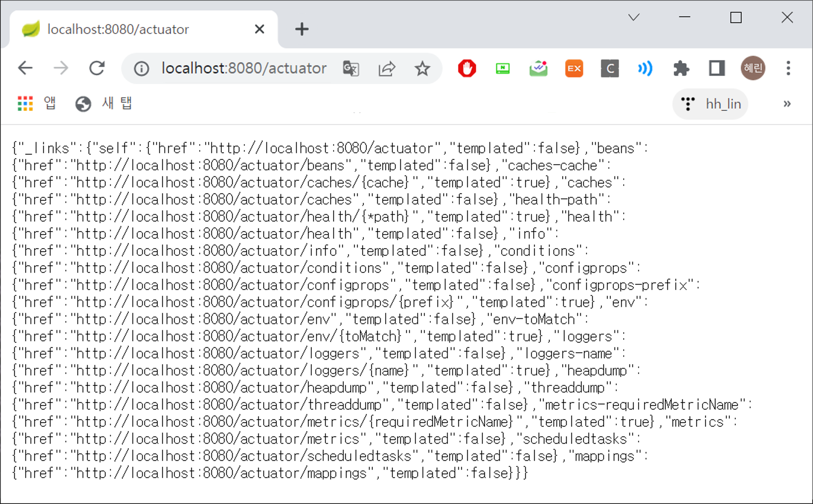Share this page via share icon
Viewport: 813px width, 504px height.
387,69
